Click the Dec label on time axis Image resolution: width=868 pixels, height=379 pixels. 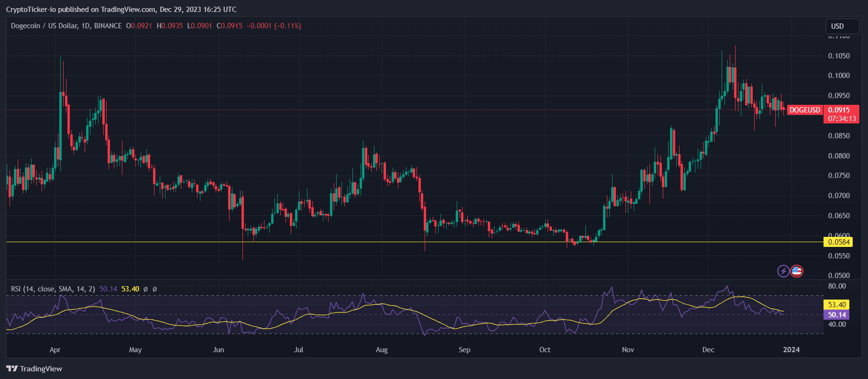(x=708, y=350)
